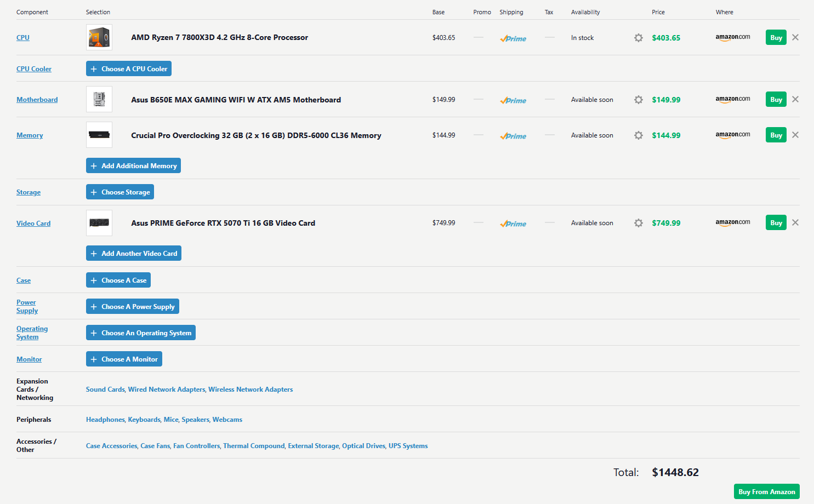Viewport: 814px width, 504px height.
Task: Browse External Storage accessories
Action: (313, 446)
